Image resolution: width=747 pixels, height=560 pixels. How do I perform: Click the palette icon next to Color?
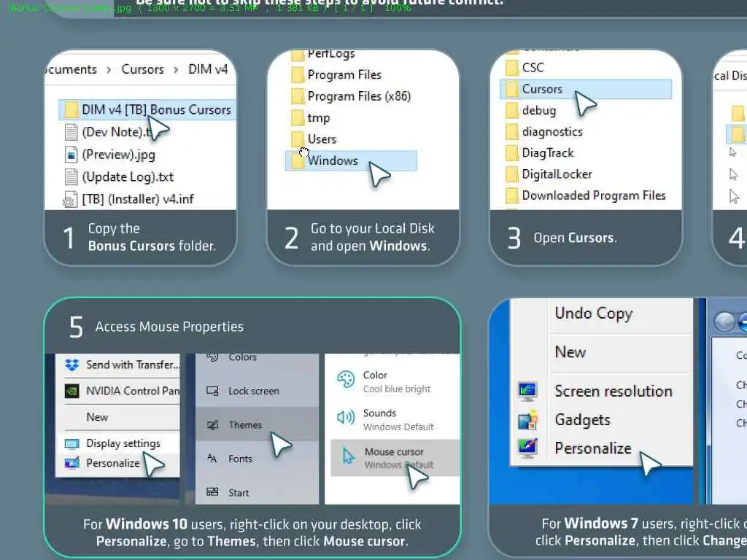346,379
